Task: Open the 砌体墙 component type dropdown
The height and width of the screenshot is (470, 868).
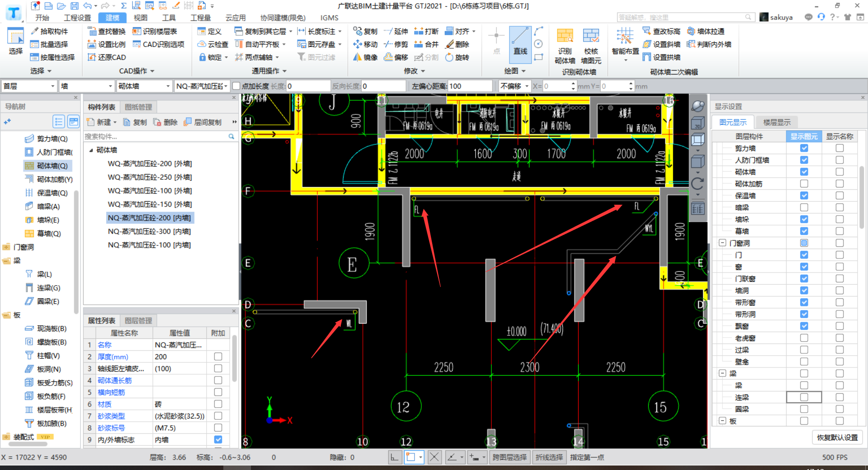Action: click(x=144, y=86)
